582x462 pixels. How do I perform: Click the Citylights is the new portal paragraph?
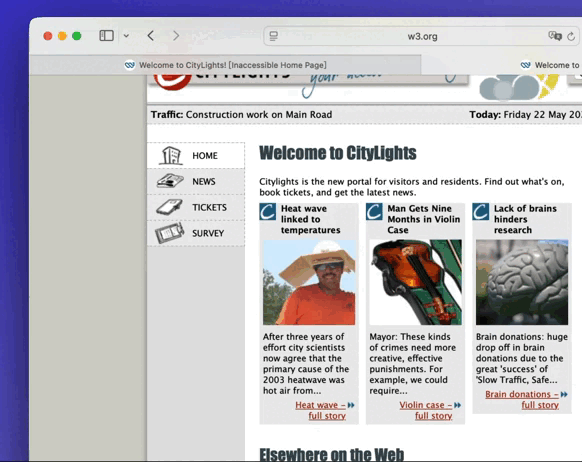[x=412, y=187]
